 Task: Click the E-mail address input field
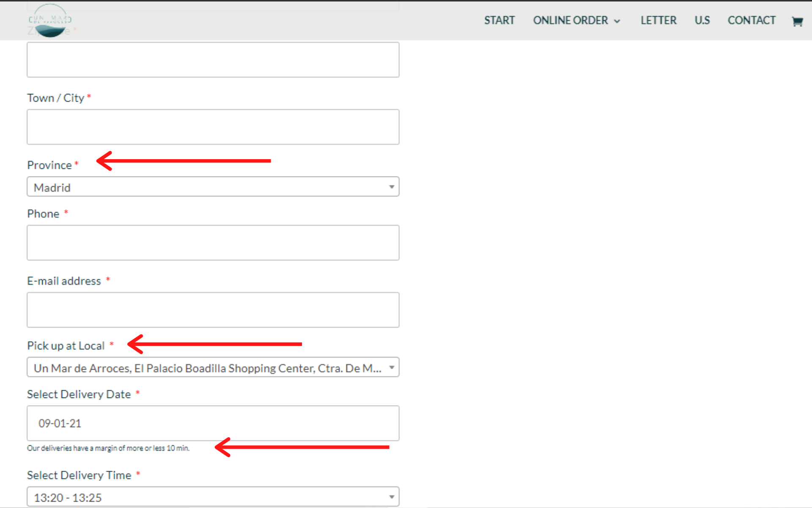(x=213, y=309)
